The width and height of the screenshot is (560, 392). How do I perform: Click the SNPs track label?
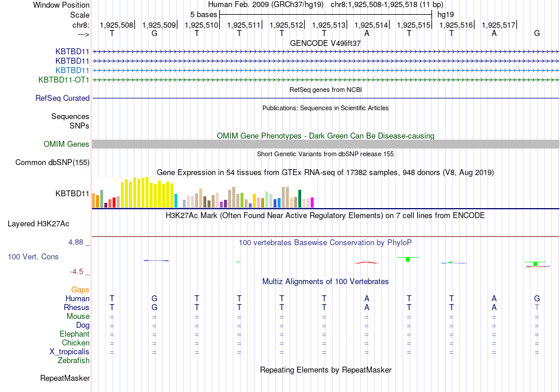click(80, 126)
